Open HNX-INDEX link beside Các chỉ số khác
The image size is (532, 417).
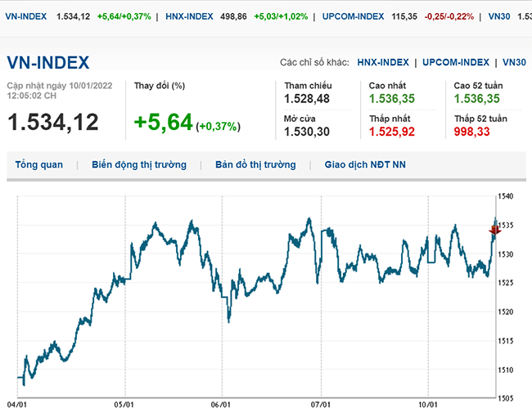point(383,62)
